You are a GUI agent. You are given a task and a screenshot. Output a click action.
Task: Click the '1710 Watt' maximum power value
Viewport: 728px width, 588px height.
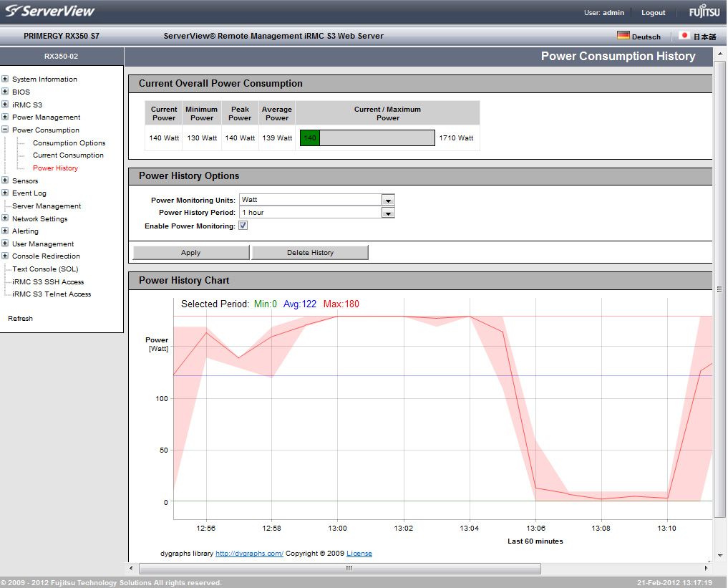(x=456, y=138)
